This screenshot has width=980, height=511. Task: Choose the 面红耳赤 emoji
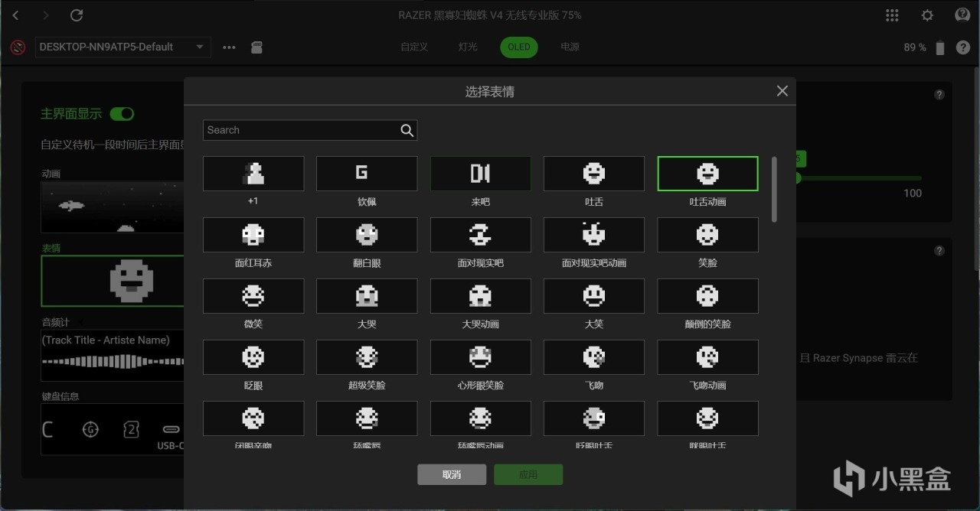(253, 235)
